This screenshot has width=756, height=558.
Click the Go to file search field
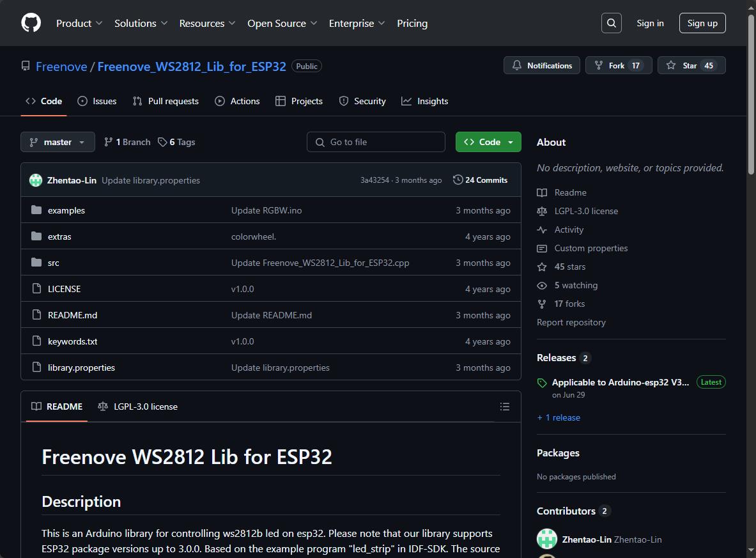point(376,142)
